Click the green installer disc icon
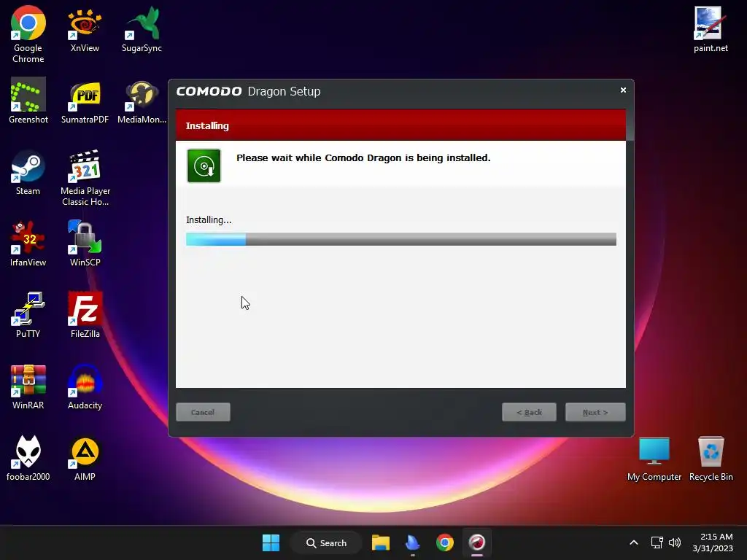Screen dimensions: 747x560 point(204,166)
